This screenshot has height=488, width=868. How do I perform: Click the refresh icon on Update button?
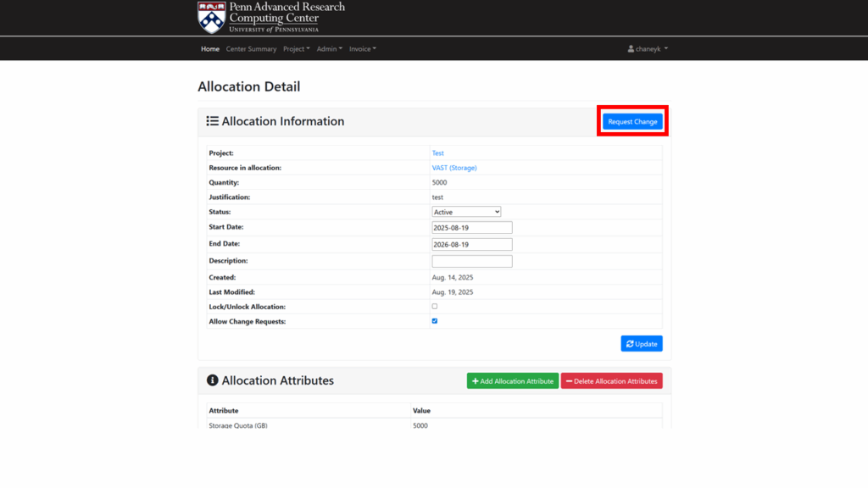pyautogui.click(x=630, y=344)
